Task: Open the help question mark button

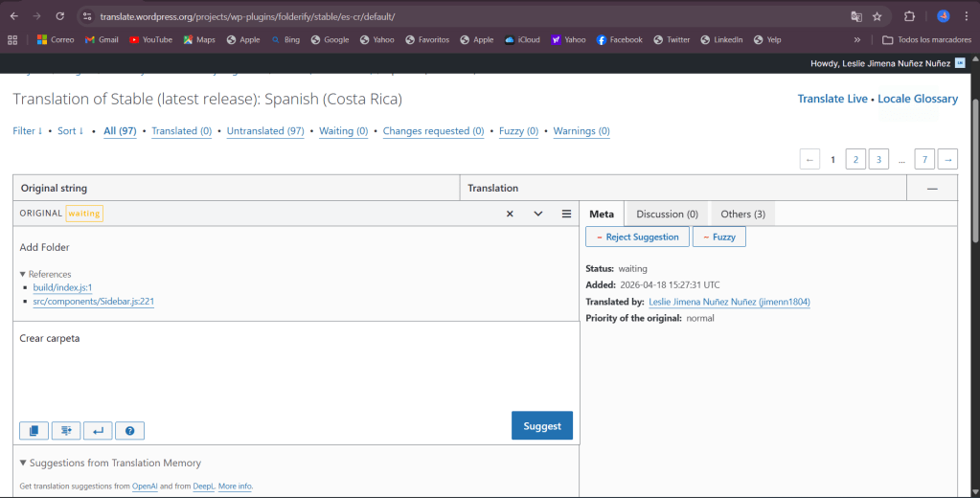Action: coord(129,431)
